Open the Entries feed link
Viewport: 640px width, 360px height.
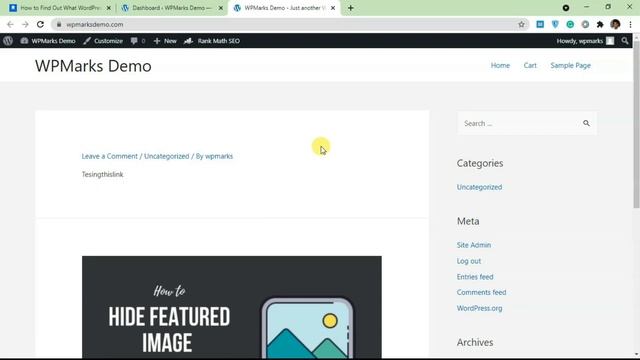(x=475, y=277)
